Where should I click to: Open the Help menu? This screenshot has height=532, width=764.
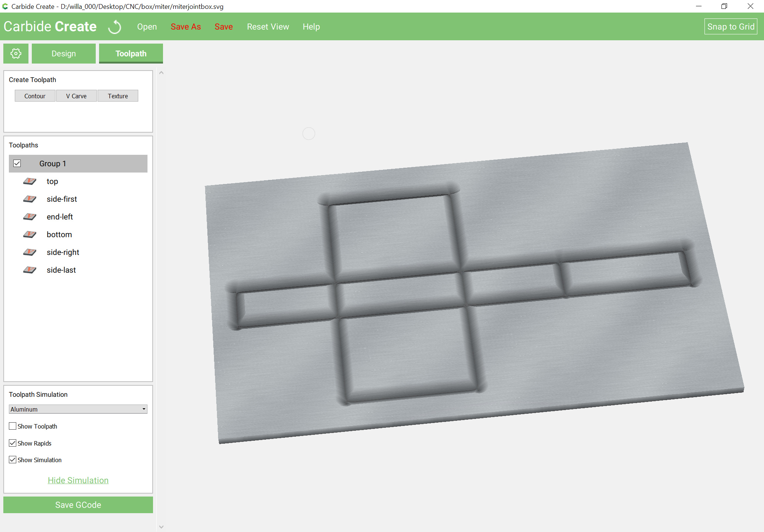pyautogui.click(x=311, y=27)
